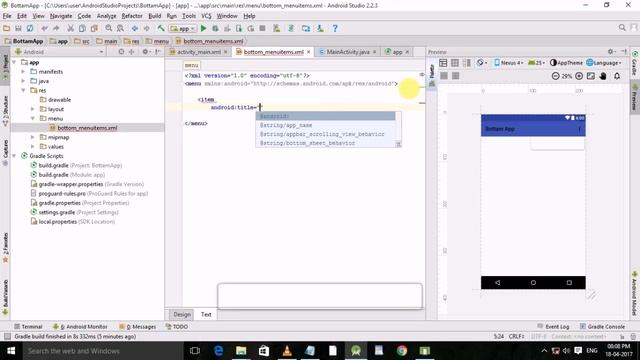Screen dimensions: 640x360
Task: Open Chrome from the taskbar
Action: [x=402, y=351]
